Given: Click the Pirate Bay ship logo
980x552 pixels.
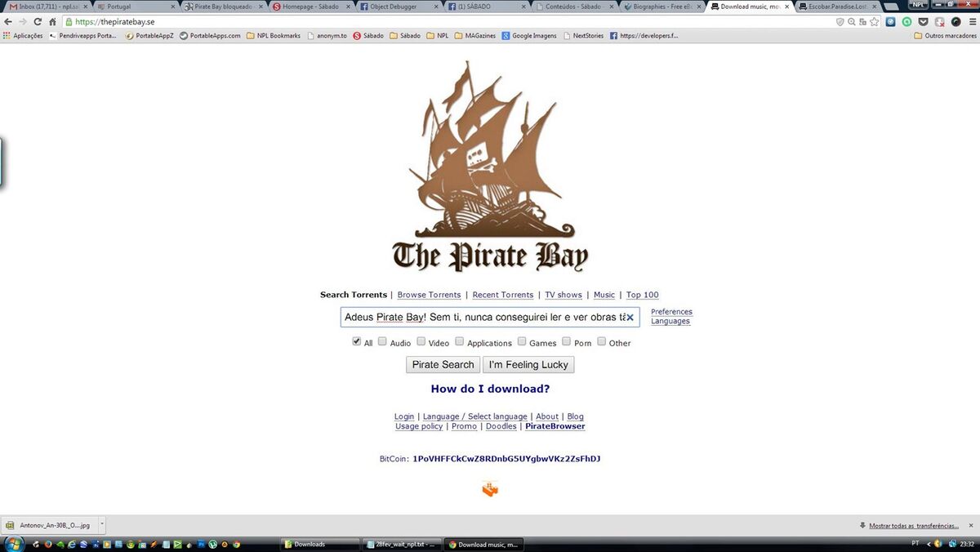Looking at the screenshot, I should tap(489, 166).
